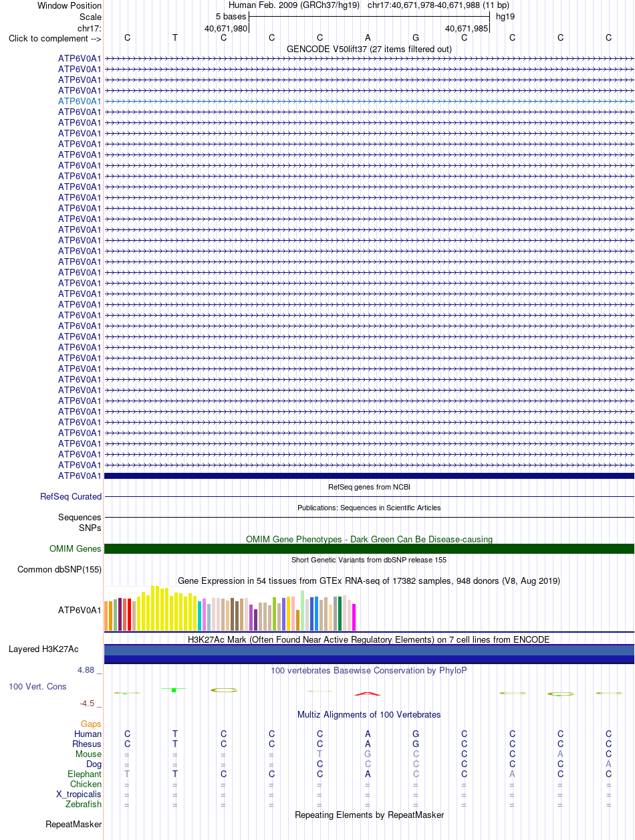Click the red PhyloP conservation peak
Image resolution: width=635 pixels, height=840 pixels.
(x=368, y=694)
